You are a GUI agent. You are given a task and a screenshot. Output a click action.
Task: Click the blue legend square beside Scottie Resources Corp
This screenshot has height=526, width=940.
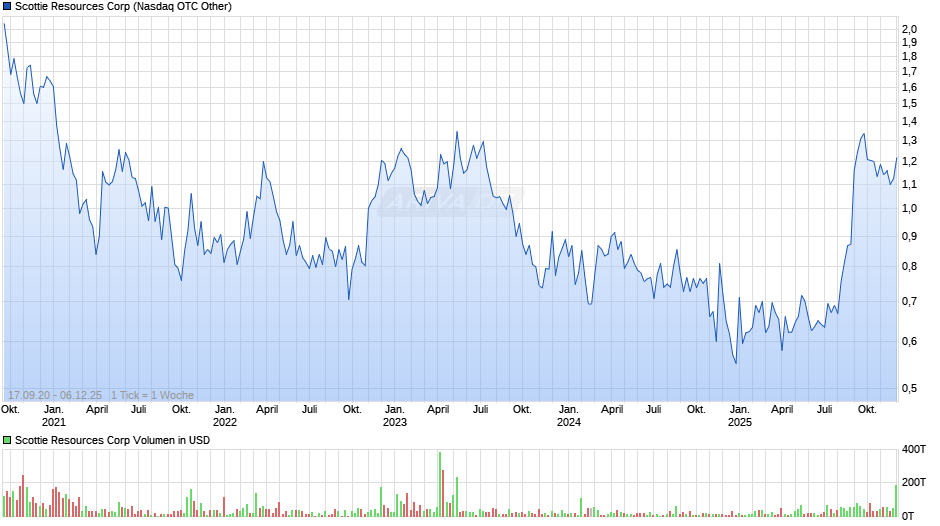7,7
